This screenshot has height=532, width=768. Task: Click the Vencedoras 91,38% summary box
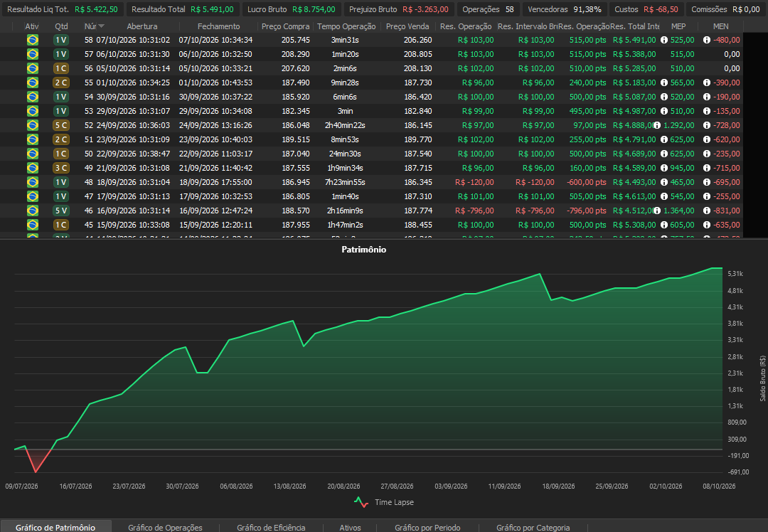(564, 9)
